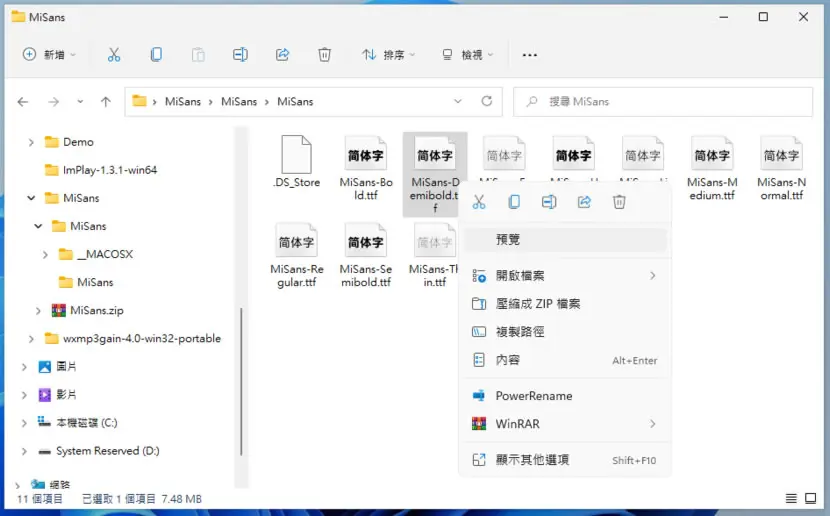Image resolution: width=830 pixels, height=516 pixels.
Task: Click the Copy icon in the toolbar
Action: coord(156,55)
